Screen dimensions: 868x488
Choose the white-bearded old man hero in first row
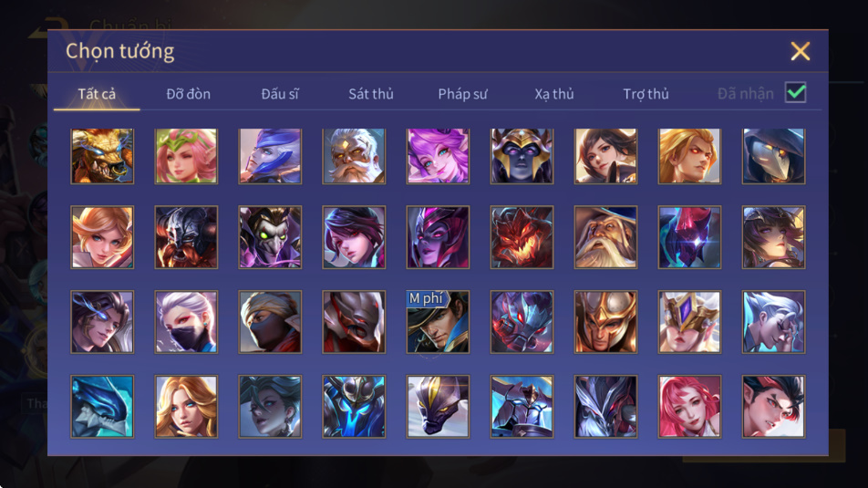click(354, 156)
